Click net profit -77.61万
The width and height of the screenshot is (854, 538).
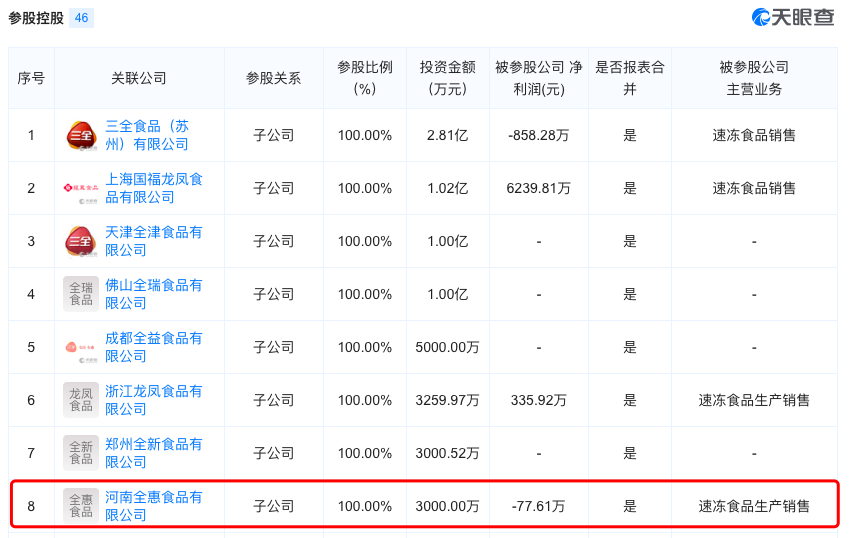[x=539, y=506]
